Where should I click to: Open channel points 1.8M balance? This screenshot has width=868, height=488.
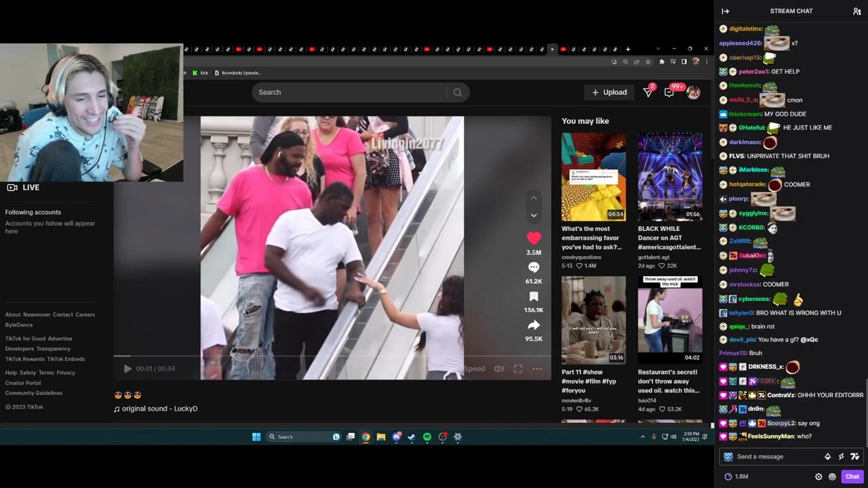coord(736,476)
